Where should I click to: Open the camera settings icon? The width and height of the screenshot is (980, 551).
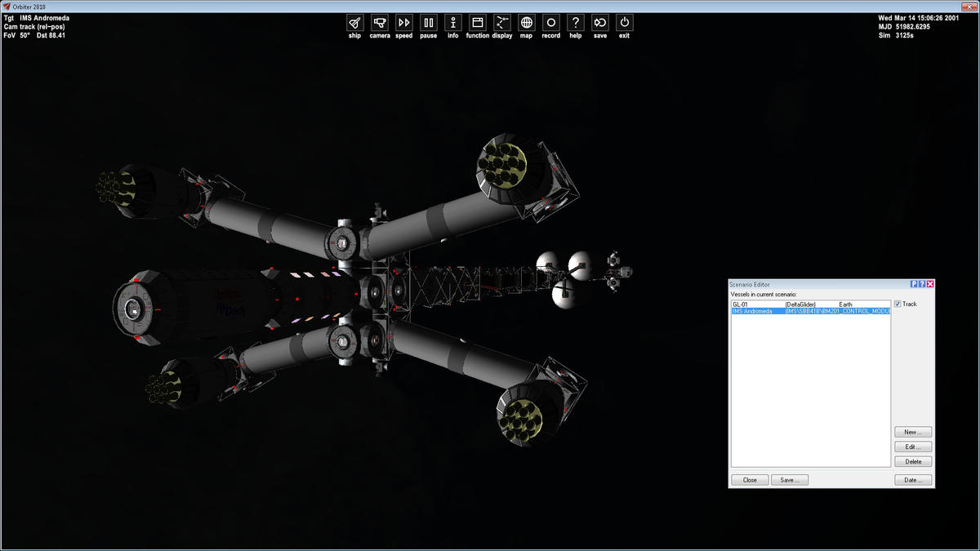(380, 23)
